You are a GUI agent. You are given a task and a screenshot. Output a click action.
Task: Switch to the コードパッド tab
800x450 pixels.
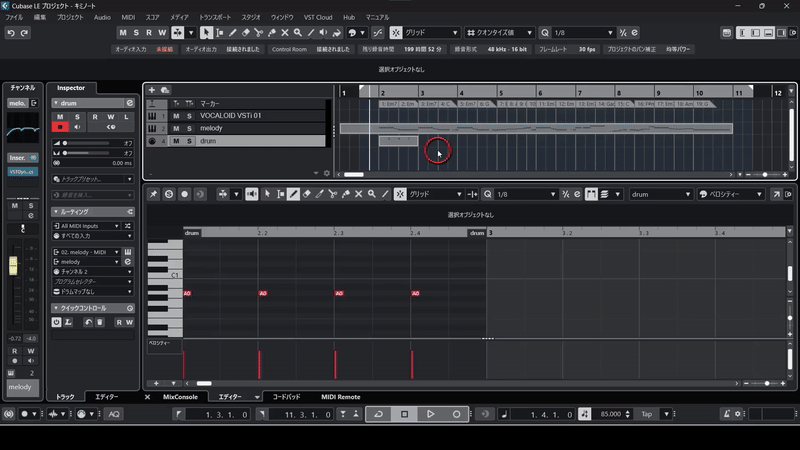click(x=286, y=396)
